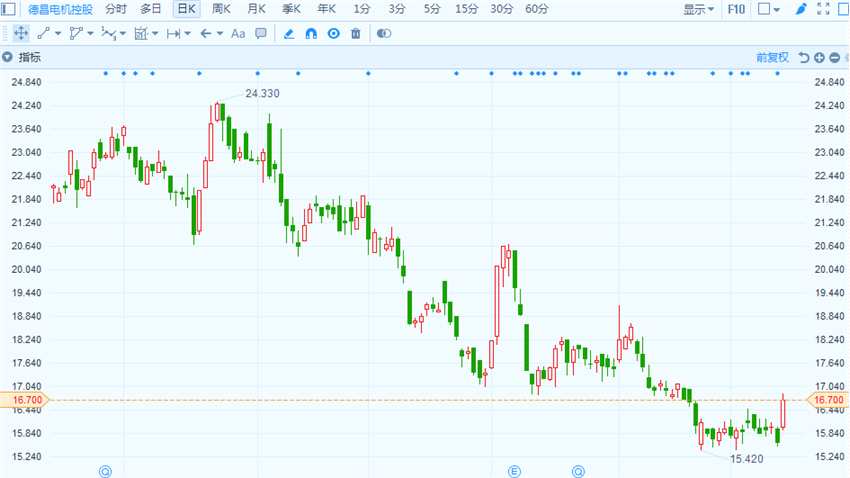Click the right 16.700 current price tag
Image resolution: width=850 pixels, height=478 pixels.
coord(828,400)
